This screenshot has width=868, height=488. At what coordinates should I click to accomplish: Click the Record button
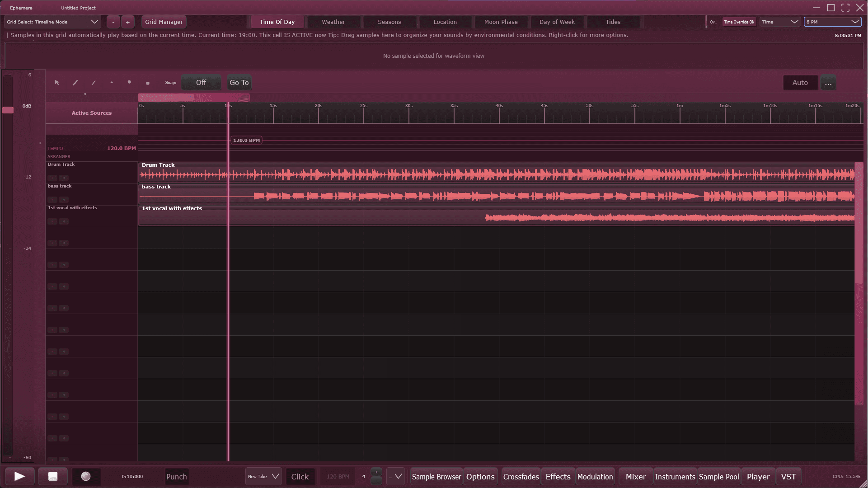(x=86, y=476)
